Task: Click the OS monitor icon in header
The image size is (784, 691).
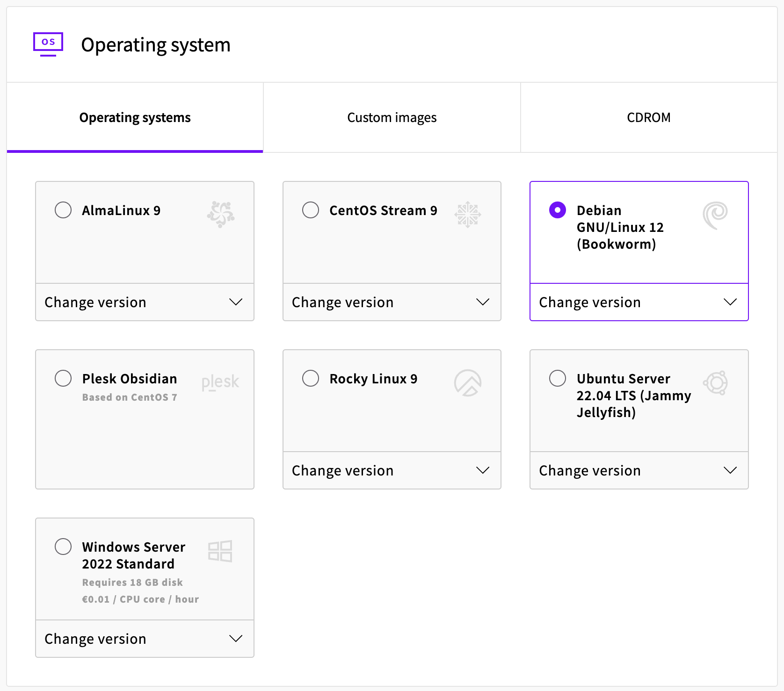Action: point(48,44)
